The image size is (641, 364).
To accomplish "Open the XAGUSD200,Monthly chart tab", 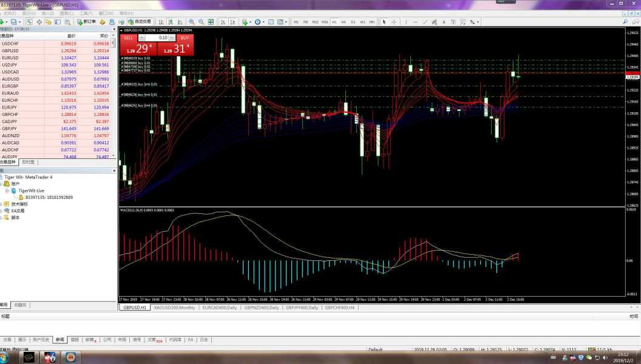I will pyautogui.click(x=174, y=308).
